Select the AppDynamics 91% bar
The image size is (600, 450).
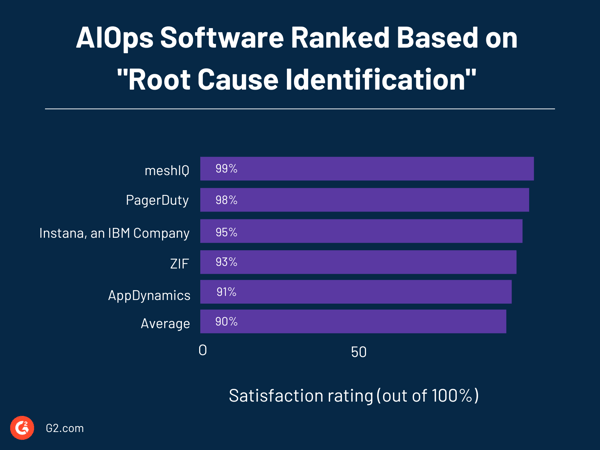click(356, 292)
